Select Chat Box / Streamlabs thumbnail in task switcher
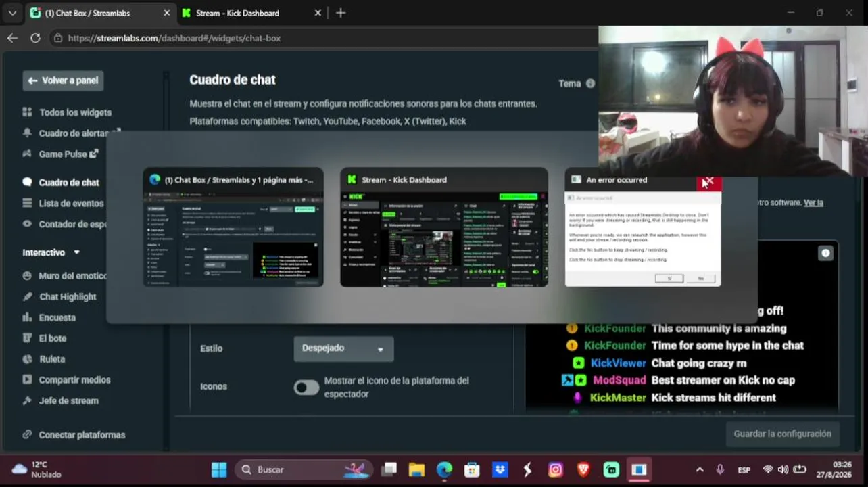Viewport: 868px width, 487px height. pos(233,227)
